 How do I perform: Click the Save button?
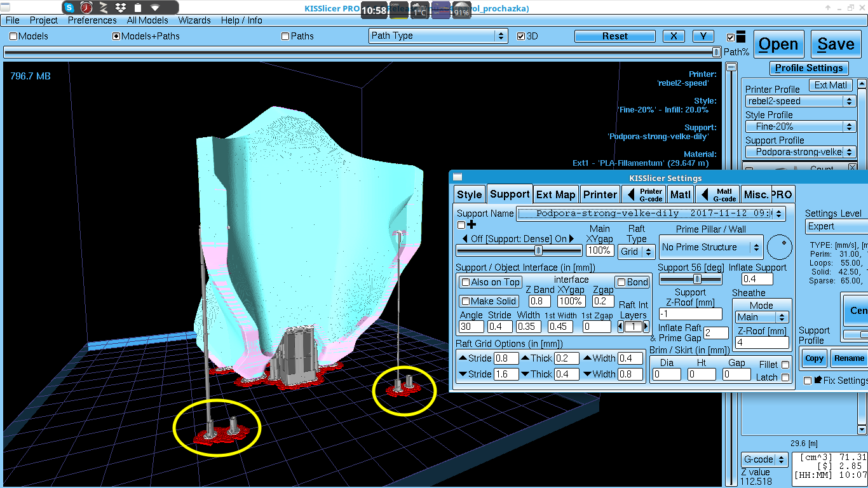tap(836, 44)
